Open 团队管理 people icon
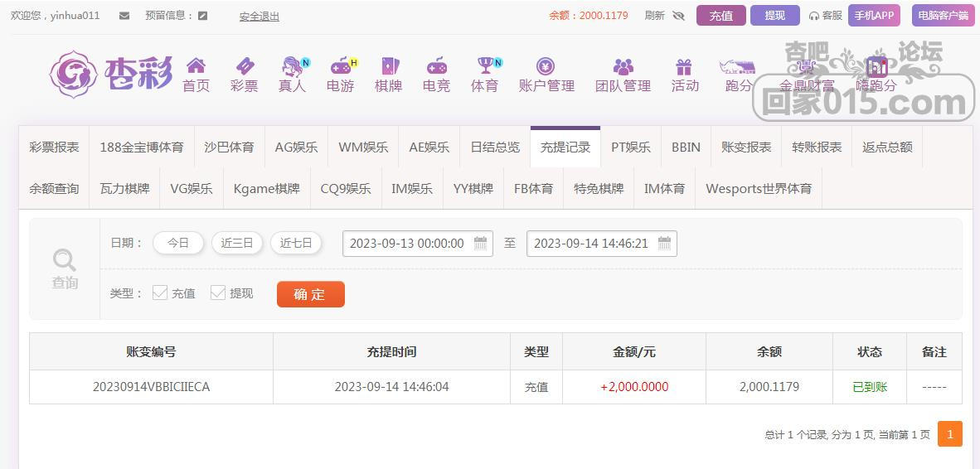 (623, 65)
